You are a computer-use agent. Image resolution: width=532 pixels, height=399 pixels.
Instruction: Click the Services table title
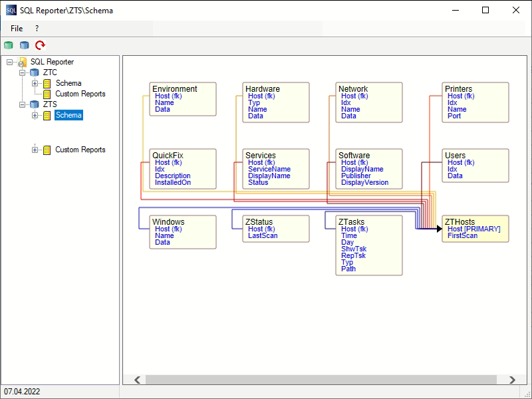pos(261,156)
